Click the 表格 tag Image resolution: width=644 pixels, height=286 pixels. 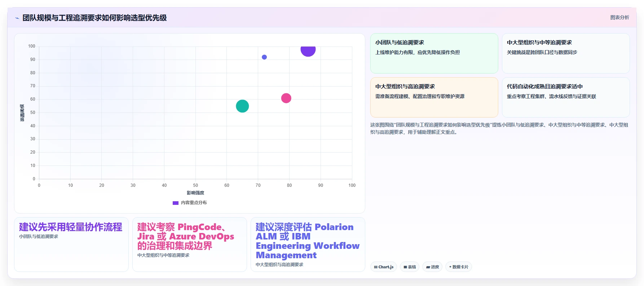[410, 267]
